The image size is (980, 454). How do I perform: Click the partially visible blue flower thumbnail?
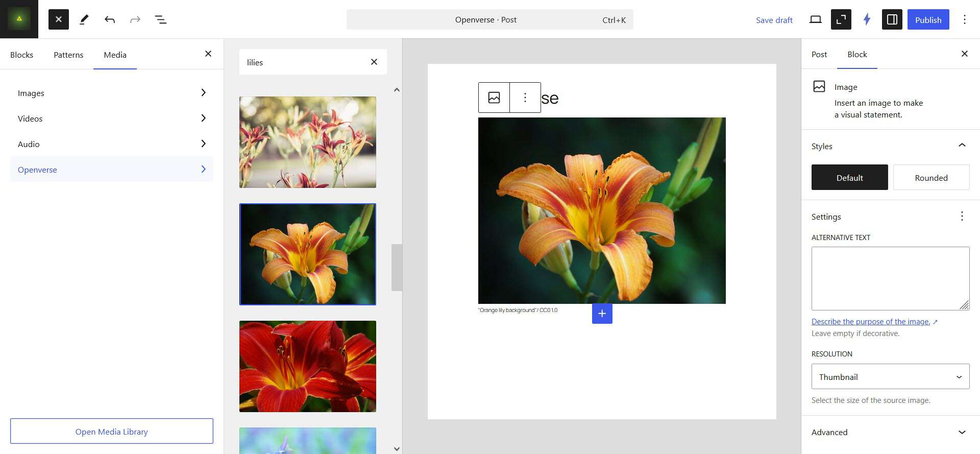click(308, 441)
